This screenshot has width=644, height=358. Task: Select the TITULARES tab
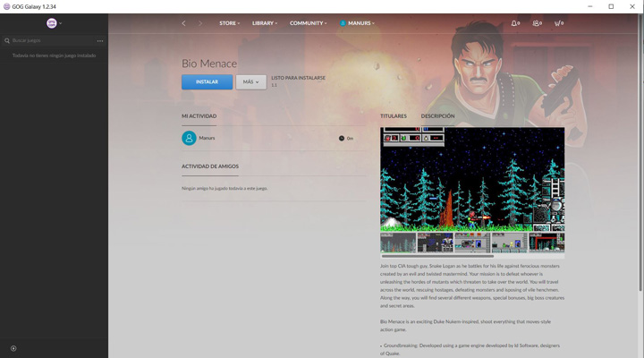[x=393, y=116]
